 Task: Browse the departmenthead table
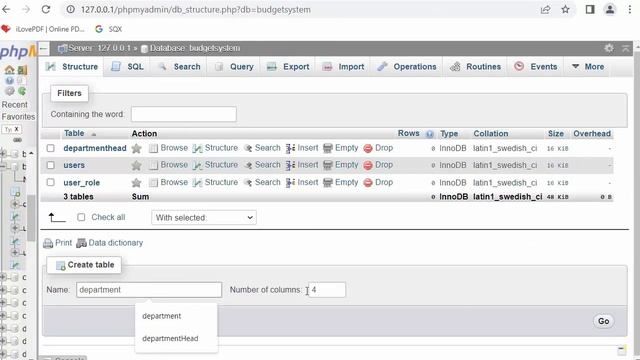click(169, 148)
